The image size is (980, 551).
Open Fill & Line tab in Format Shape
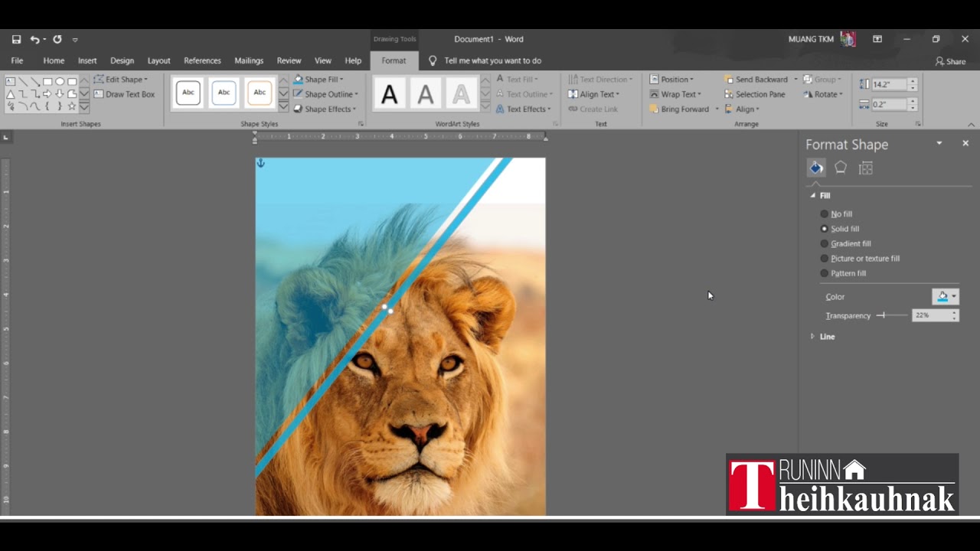pos(816,168)
